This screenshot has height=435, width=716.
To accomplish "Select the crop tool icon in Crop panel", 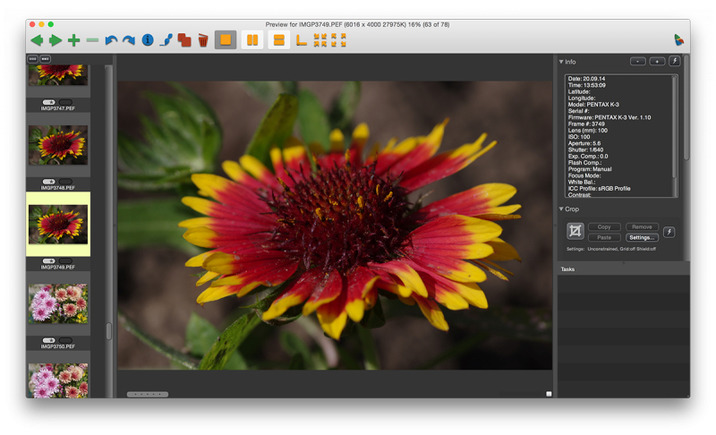I will pos(576,231).
